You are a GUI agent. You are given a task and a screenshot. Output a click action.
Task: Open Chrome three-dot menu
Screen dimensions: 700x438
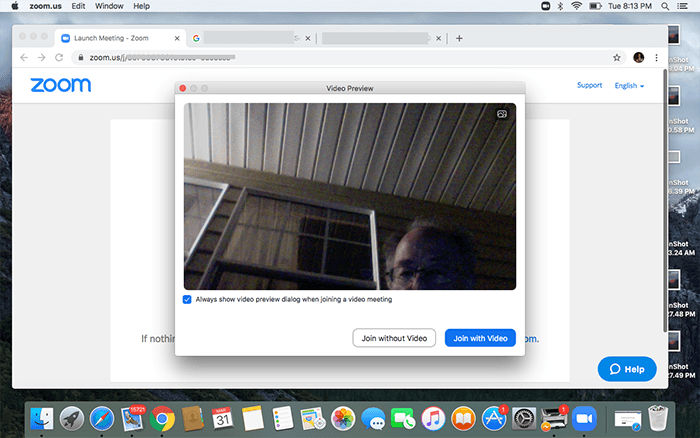click(x=656, y=58)
